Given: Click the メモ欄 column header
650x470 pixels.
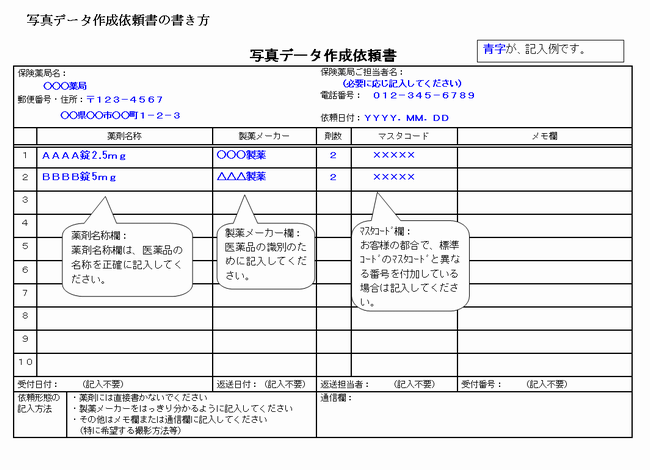Looking at the screenshot, I should 543,135.
